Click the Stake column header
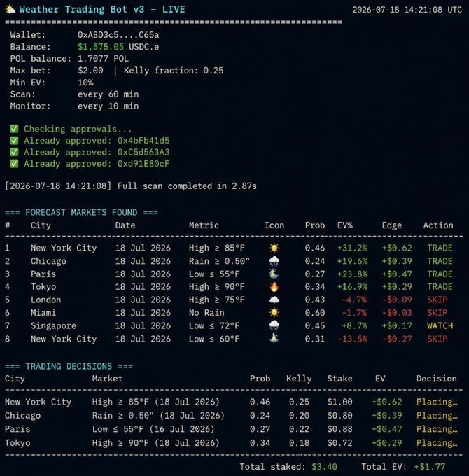 339,379
